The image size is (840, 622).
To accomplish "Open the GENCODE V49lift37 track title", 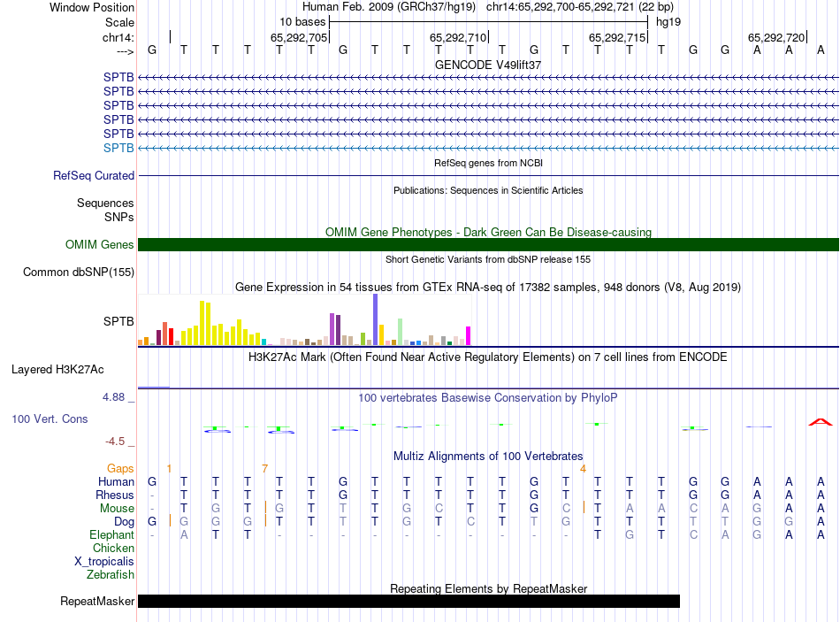I will pyautogui.click(x=488, y=65).
